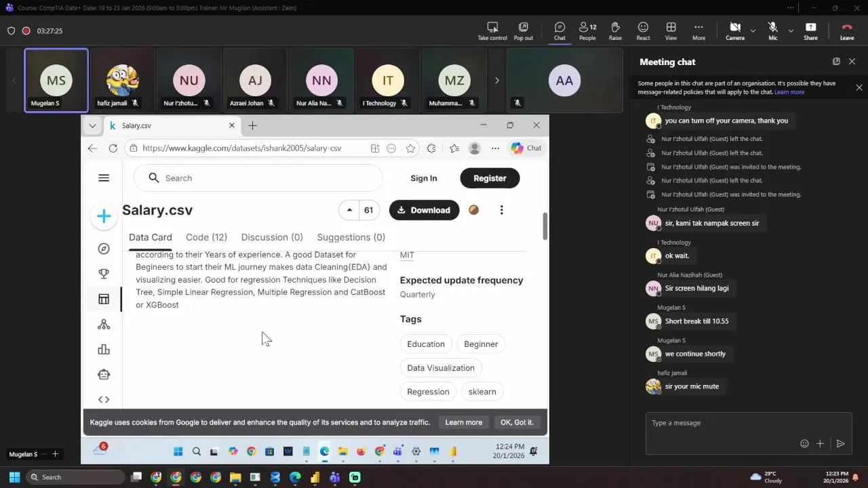Click the Kaggle Search box
Screen dimensions: 868x488
click(x=258, y=178)
